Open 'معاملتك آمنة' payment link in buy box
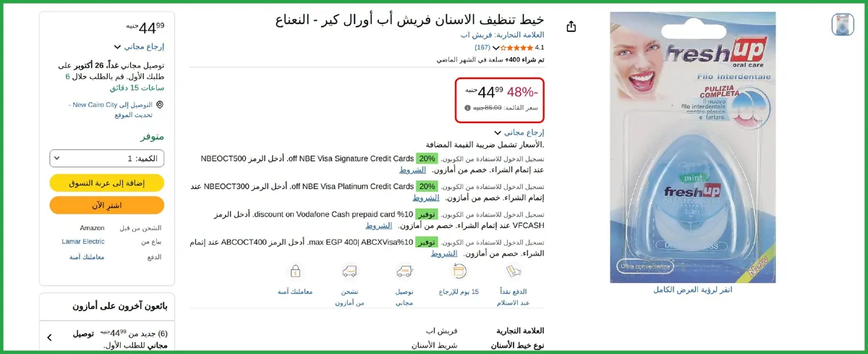The height and width of the screenshot is (354, 868). pyautogui.click(x=87, y=256)
